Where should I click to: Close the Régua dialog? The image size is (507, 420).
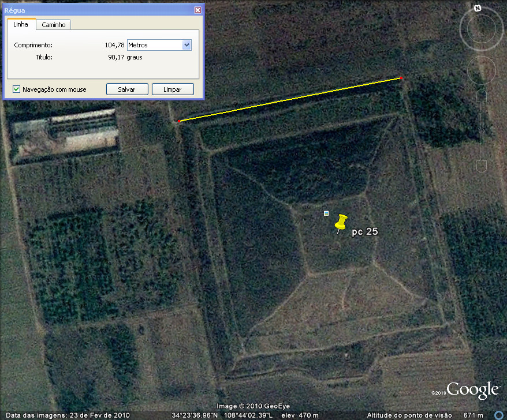[x=197, y=10]
